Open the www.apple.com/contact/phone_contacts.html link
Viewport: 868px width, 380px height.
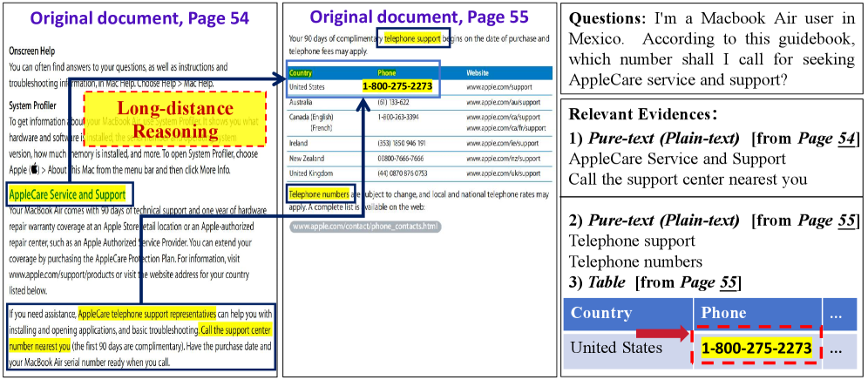(365, 227)
